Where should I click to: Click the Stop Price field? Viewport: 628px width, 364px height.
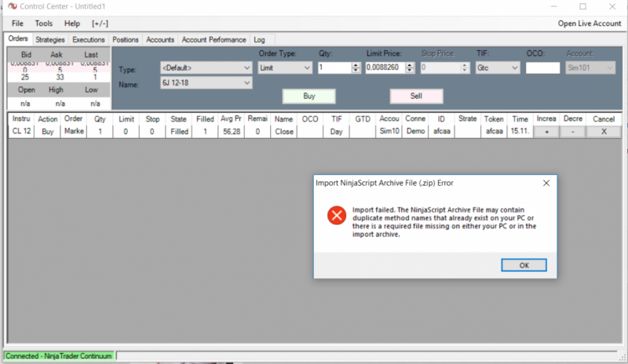tap(440, 67)
